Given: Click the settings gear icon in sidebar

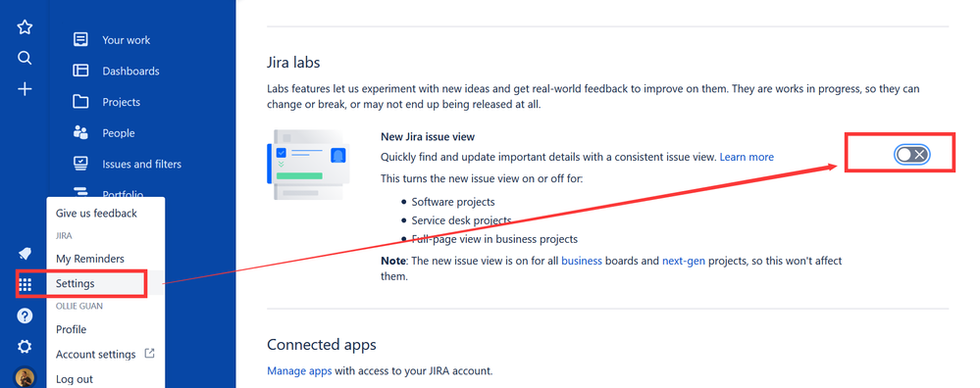Looking at the screenshot, I should pyautogui.click(x=25, y=347).
